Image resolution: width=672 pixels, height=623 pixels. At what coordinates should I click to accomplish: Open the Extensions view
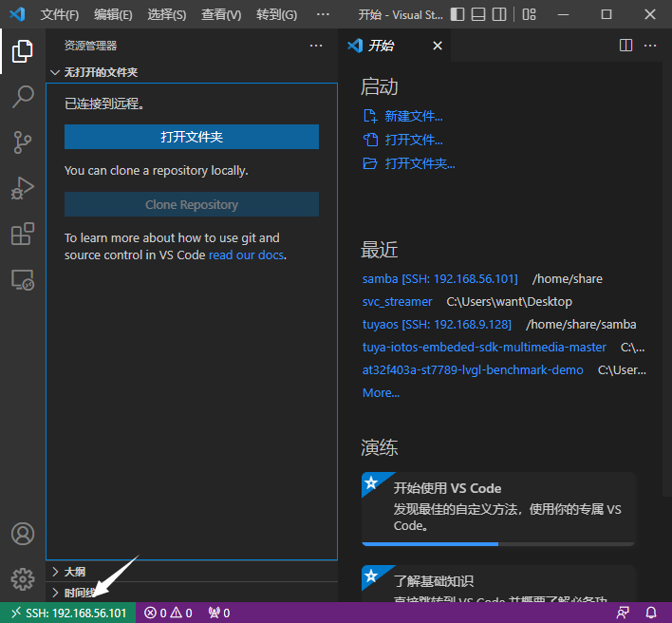(22, 234)
